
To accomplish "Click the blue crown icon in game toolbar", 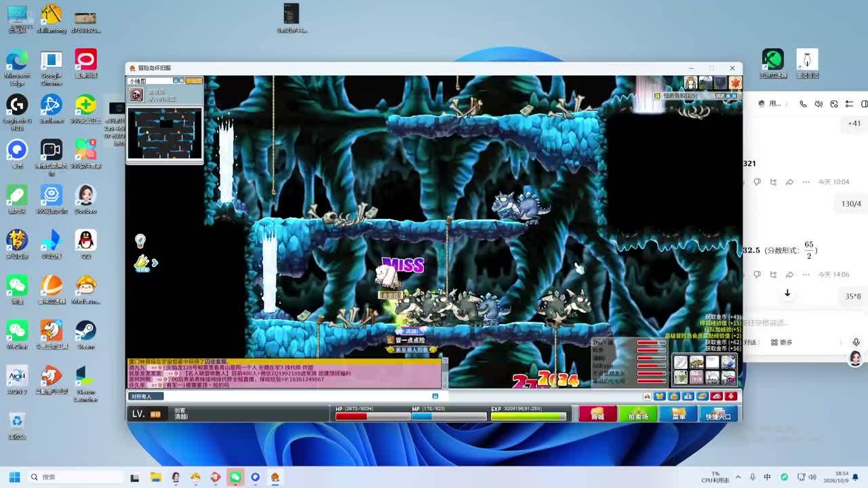I will pyautogui.click(x=660, y=396).
